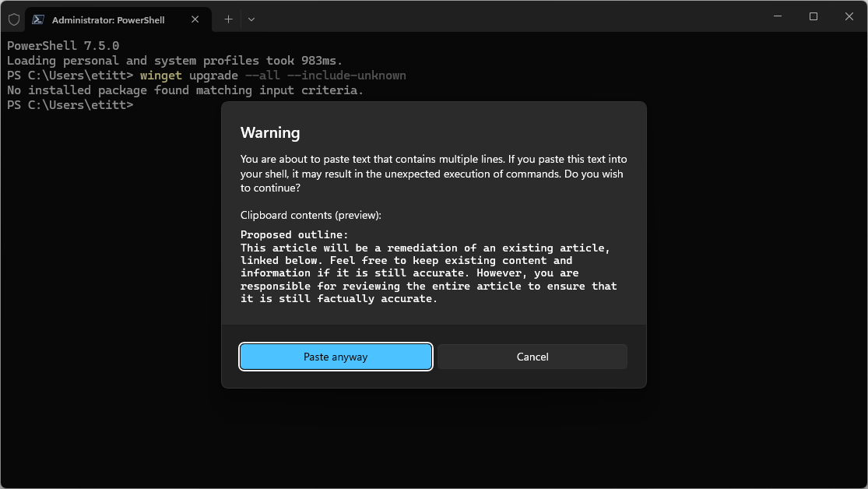Click the empty PS C:\Users\etitt> prompt line
Image resolution: width=868 pixels, height=489 pixels.
coord(70,105)
